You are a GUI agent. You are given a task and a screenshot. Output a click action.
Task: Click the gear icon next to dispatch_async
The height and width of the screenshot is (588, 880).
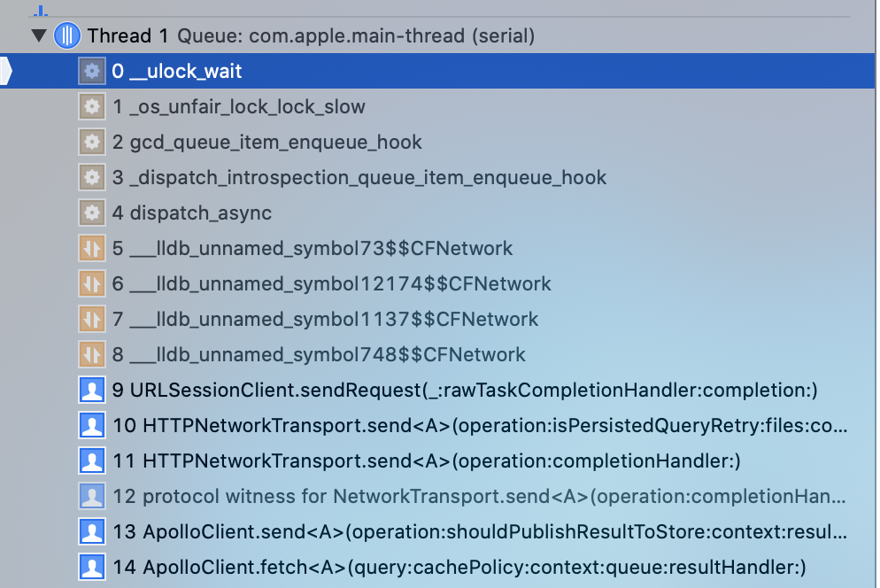pyautogui.click(x=92, y=213)
